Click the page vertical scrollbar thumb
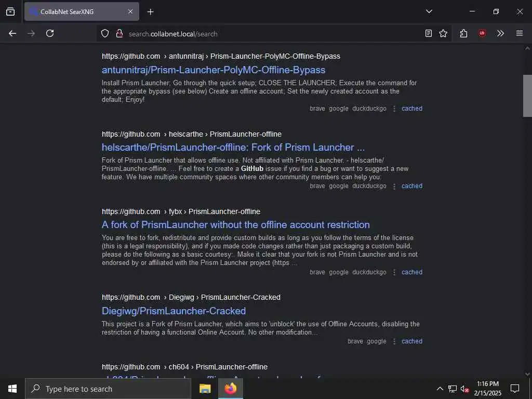This screenshot has height=399, width=532. coord(527,96)
